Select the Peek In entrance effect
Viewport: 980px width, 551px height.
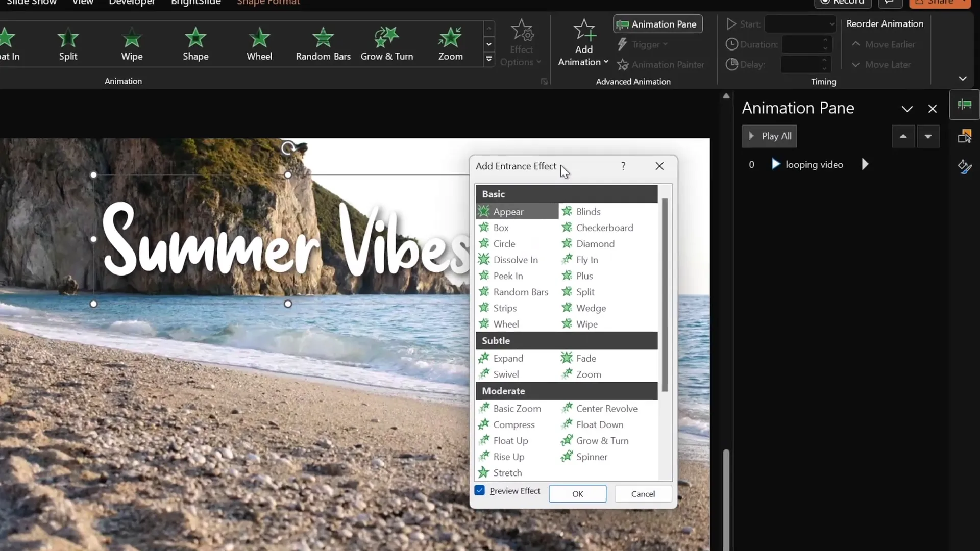click(x=507, y=276)
